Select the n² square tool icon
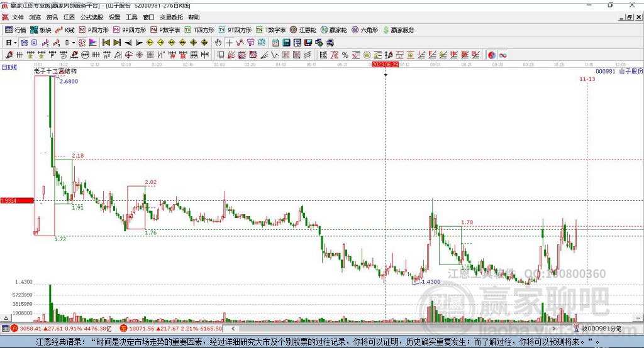The height and width of the screenshot is (348, 644). (x=107, y=55)
